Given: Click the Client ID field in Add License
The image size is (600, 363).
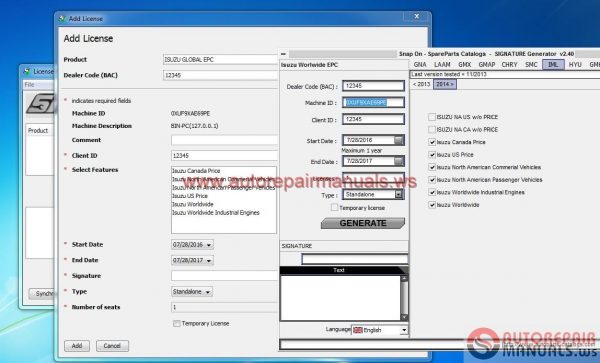Looking at the screenshot, I should [224, 156].
